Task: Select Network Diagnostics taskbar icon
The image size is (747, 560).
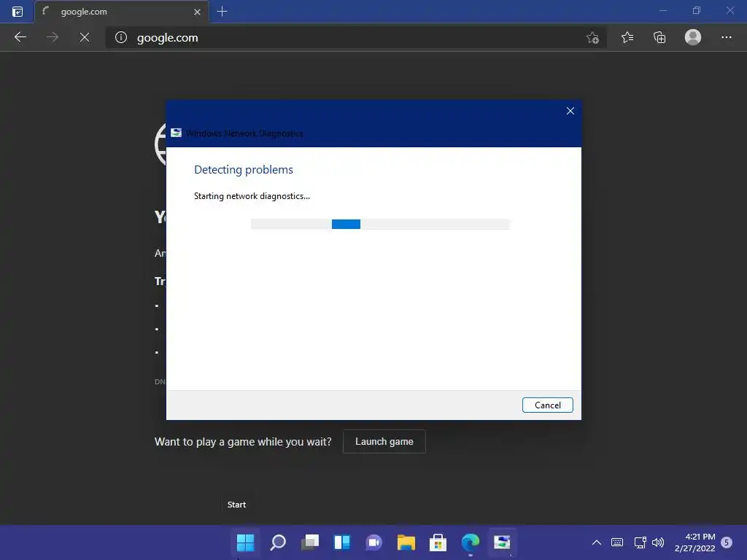Action: (x=502, y=542)
